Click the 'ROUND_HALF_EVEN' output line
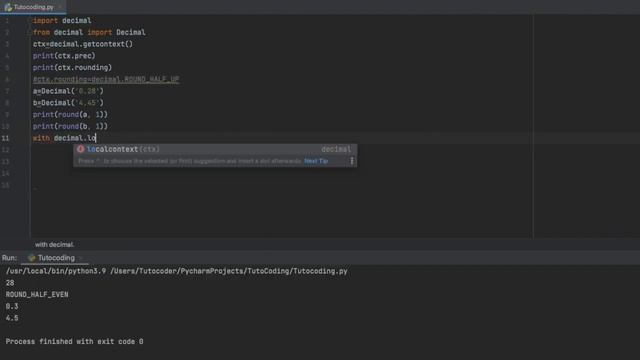 click(x=37, y=295)
